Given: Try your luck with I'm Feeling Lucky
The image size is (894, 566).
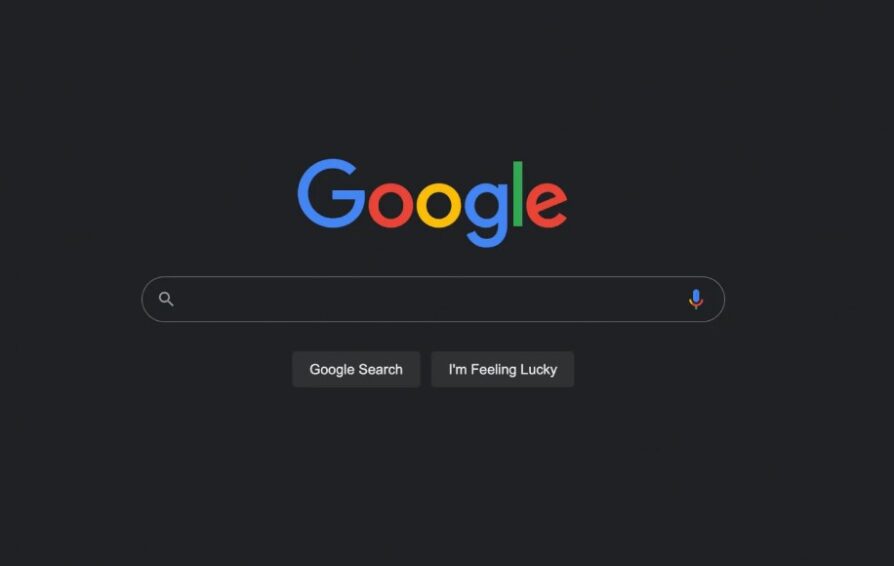Looking at the screenshot, I should tap(502, 369).
